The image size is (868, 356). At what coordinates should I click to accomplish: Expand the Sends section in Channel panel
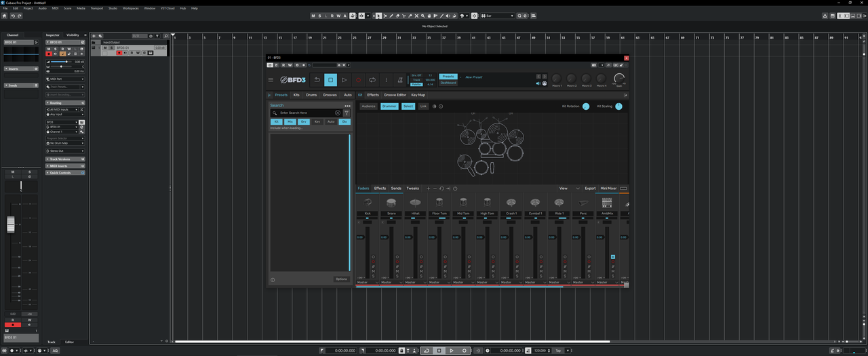click(x=20, y=85)
